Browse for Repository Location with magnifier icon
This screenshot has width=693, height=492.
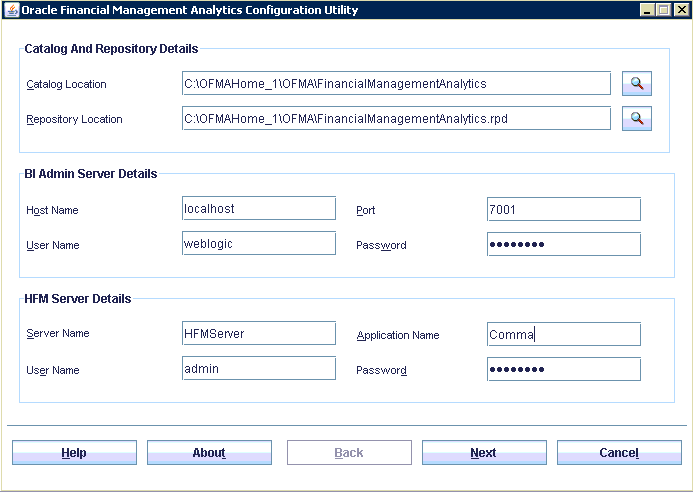[636, 118]
